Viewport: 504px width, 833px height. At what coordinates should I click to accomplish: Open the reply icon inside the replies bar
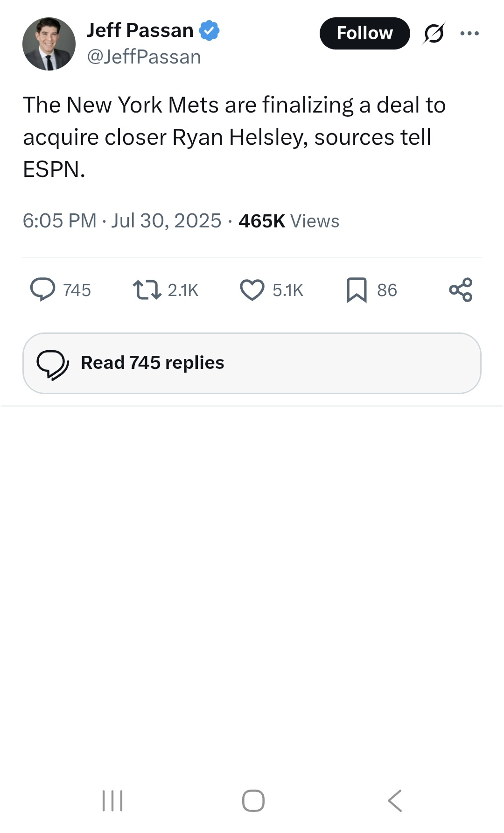point(53,363)
